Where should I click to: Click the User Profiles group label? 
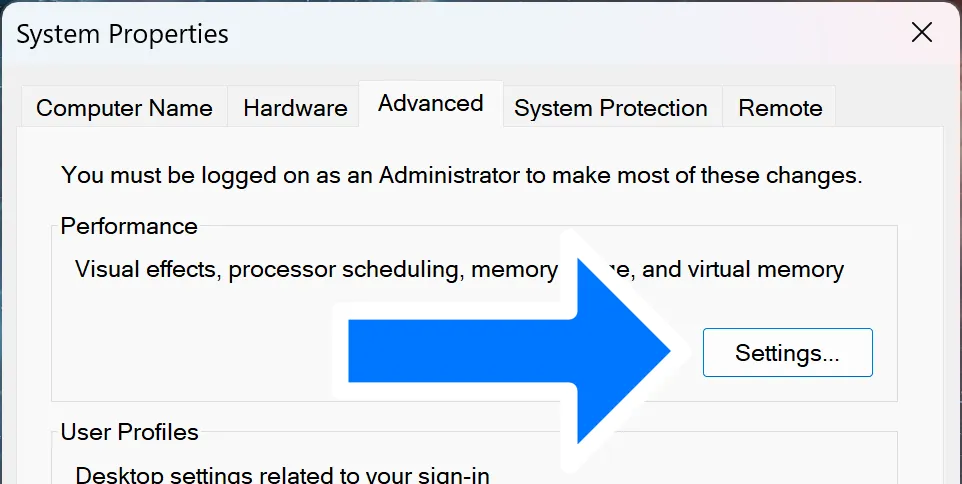click(x=129, y=432)
